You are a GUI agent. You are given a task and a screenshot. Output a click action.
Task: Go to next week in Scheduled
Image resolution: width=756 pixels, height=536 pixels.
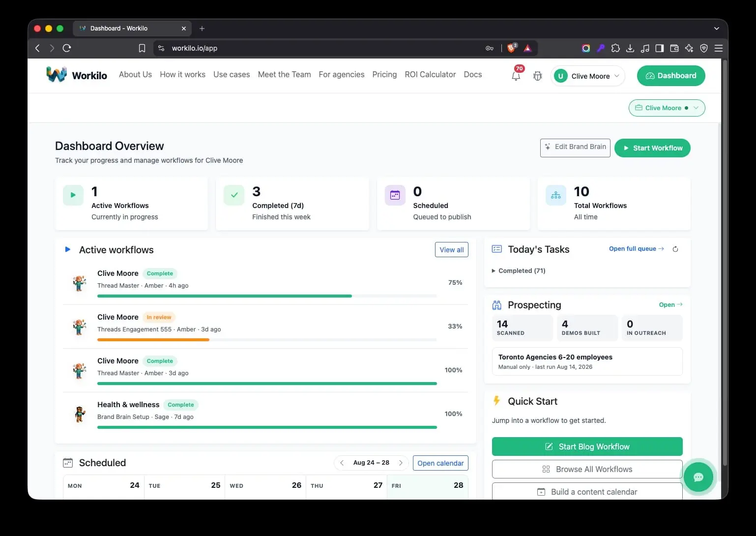point(401,463)
